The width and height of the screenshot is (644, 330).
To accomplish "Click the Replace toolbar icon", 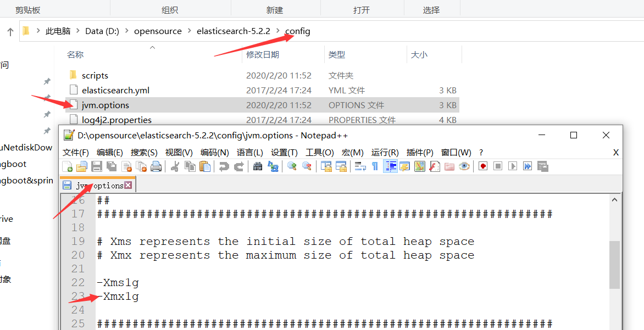I will point(273,166).
